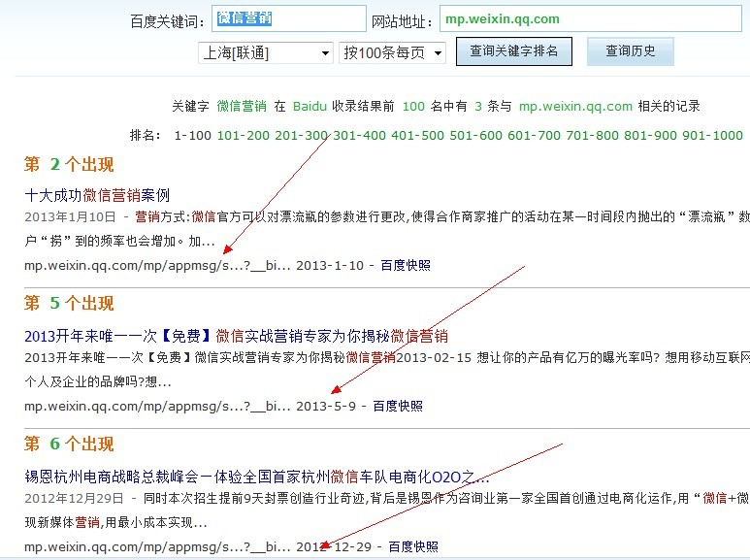Open the 701-800 ranking range
The width and height of the screenshot is (750, 560).
592,135
